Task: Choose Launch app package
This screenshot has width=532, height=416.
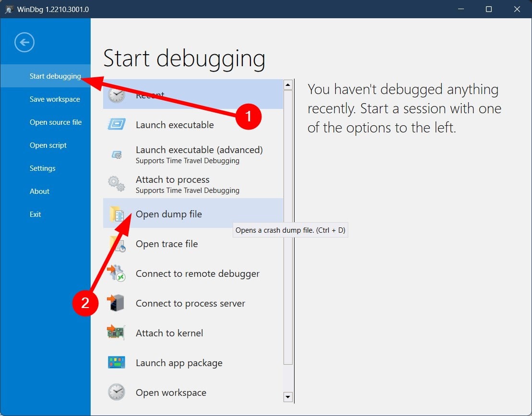Action: pos(193,363)
